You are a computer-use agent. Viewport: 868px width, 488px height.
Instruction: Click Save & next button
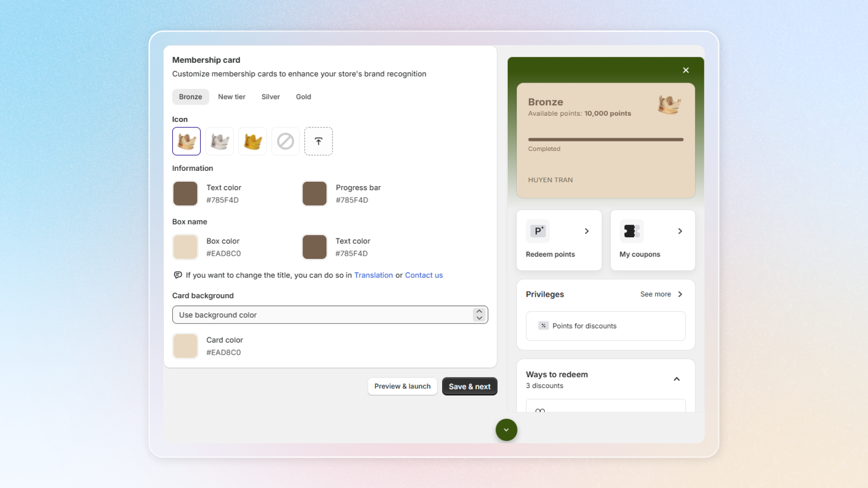tap(469, 386)
